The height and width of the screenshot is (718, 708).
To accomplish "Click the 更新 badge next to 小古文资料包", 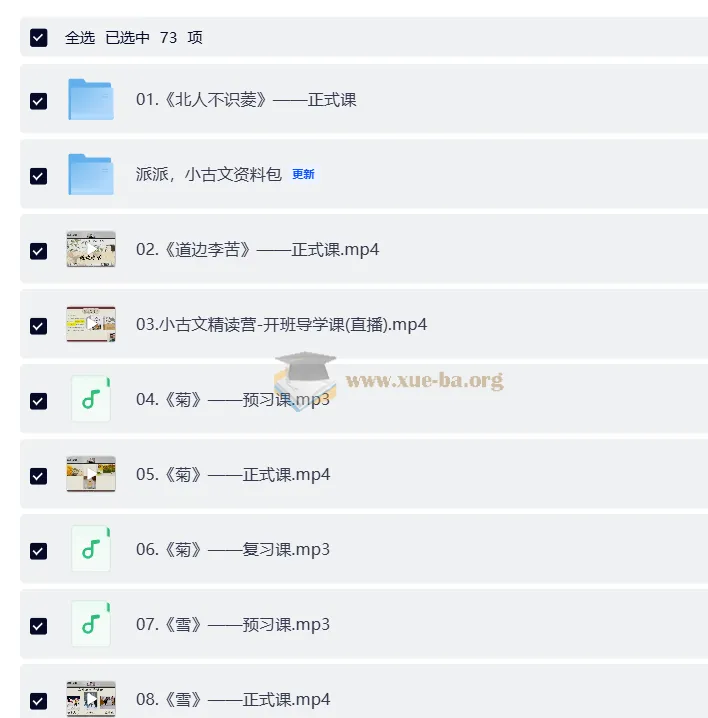I will click(303, 174).
